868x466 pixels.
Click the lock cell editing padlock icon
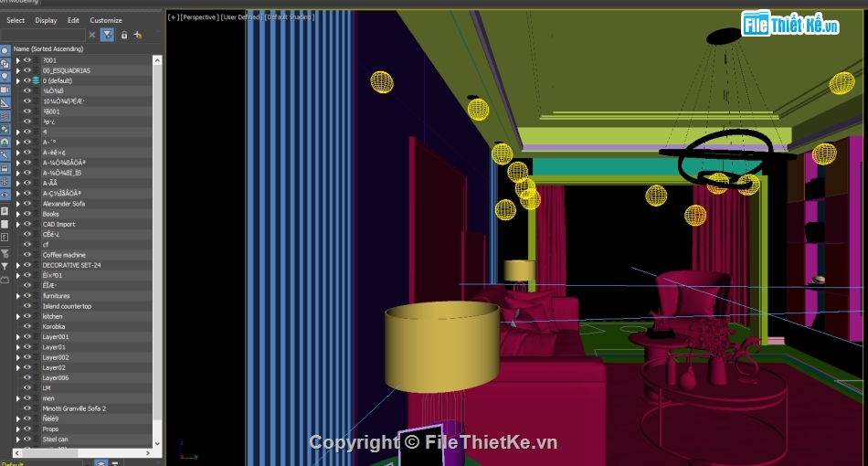tap(124, 35)
